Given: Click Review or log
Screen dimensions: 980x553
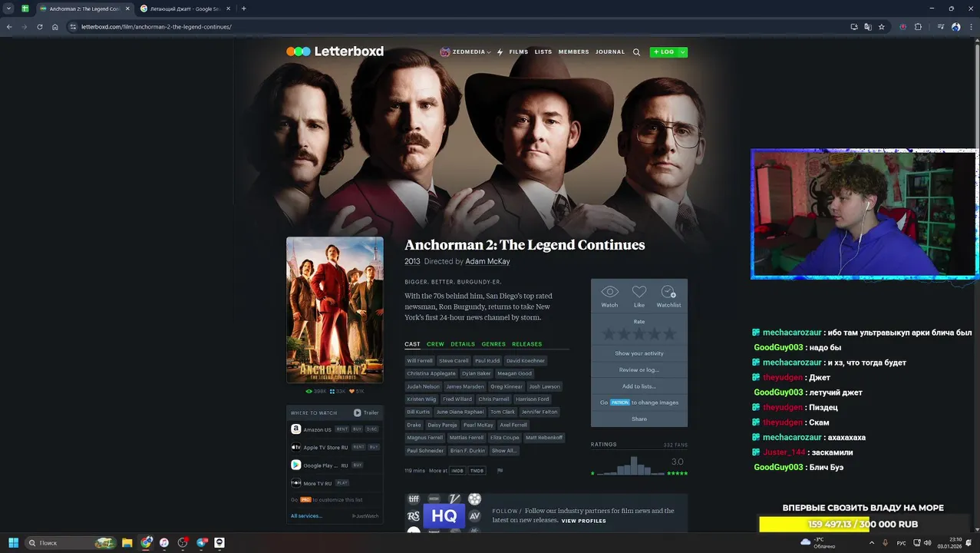Looking at the screenshot, I should click(639, 370).
